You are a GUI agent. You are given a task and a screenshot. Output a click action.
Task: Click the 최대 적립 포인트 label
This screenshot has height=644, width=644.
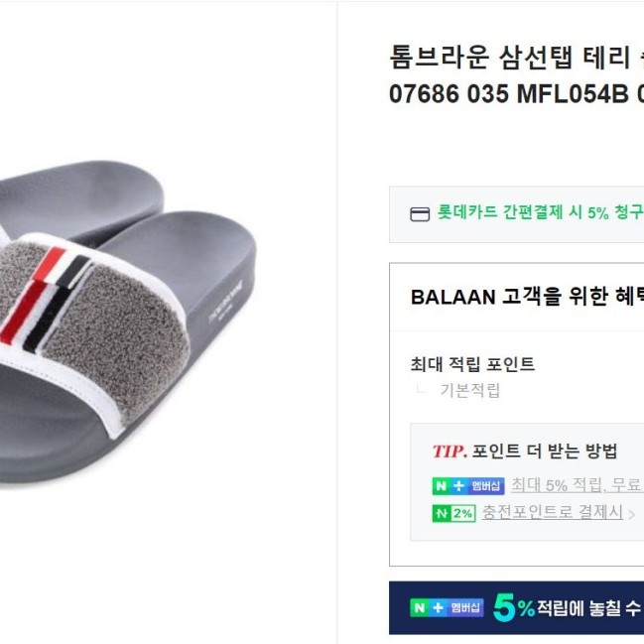[x=472, y=364]
